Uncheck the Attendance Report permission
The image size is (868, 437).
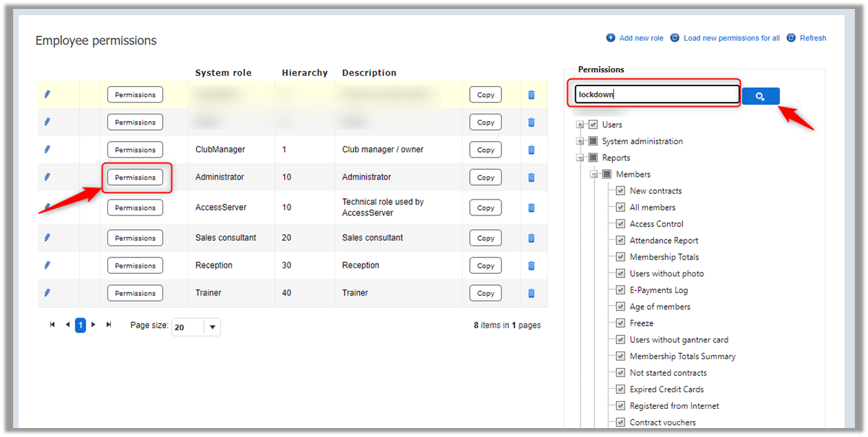click(620, 240)
